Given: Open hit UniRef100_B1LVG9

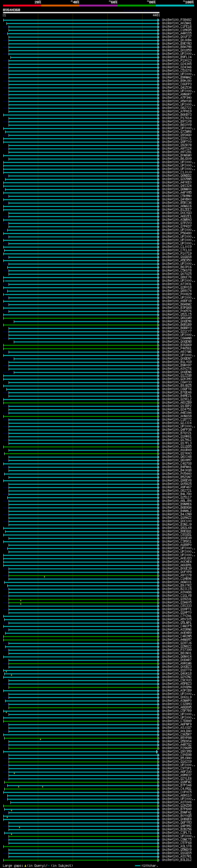Looking at the screenshot, I should click(x=177, y=362).
